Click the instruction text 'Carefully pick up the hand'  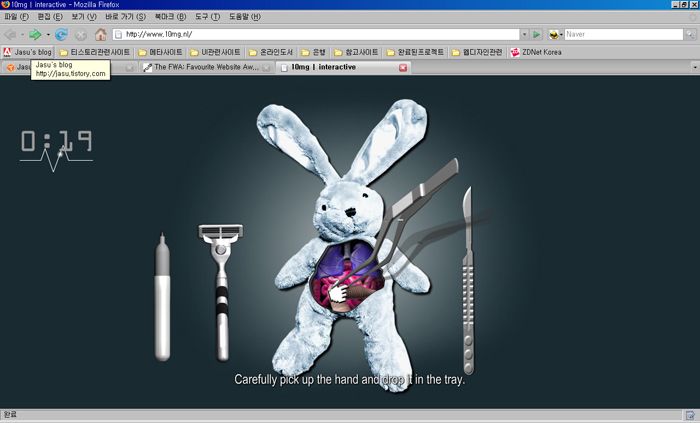350,380
